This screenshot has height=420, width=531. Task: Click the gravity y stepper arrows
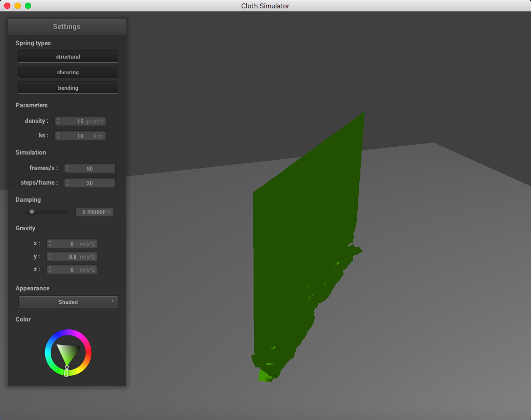click(x=50, y=257)
